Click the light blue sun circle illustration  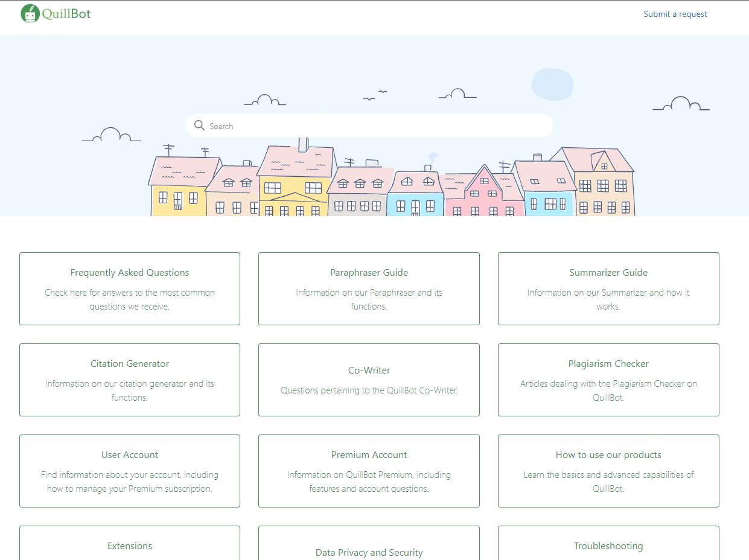coord(552,84)
